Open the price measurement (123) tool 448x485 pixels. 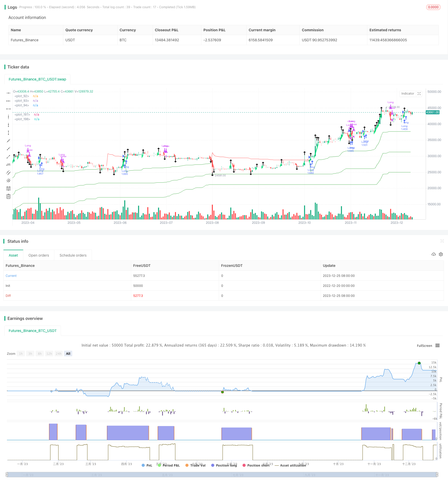coord(8,165)
